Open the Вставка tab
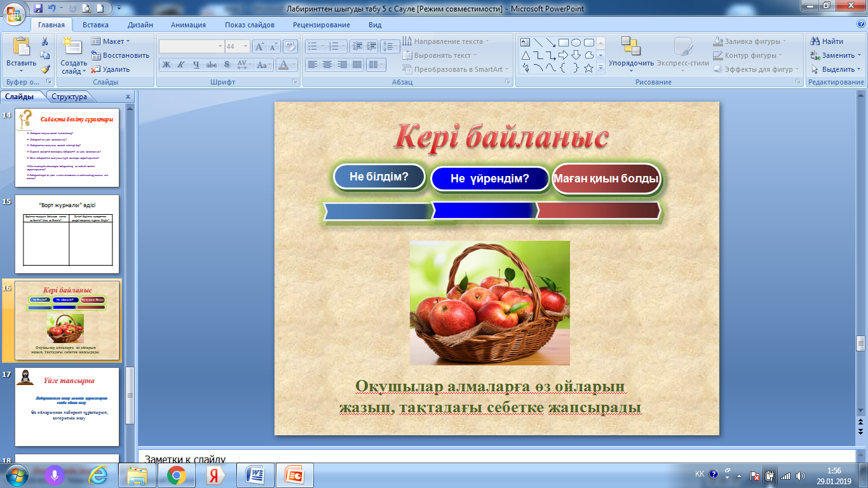Image resolution: width=868 pixels, height=488 pixels. pyautogui.click(x=95, y=25)
